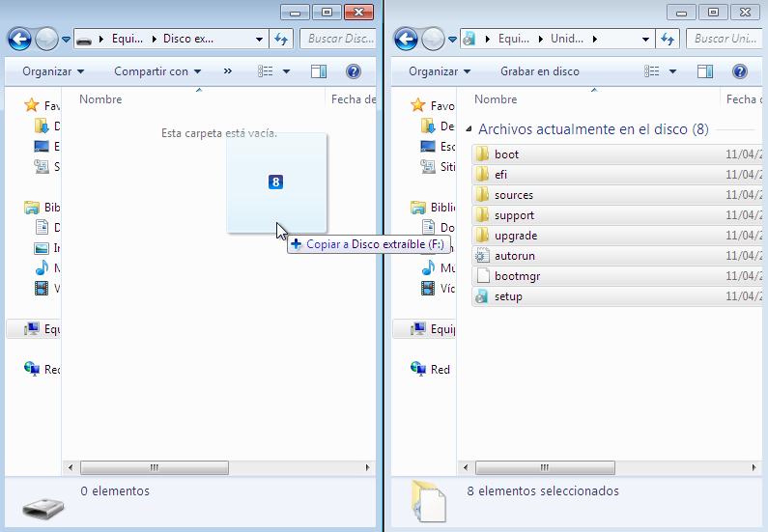Select the autorun file
Image resolution: width=768 pixels, height=532 pixels.
tap(514, 256)
